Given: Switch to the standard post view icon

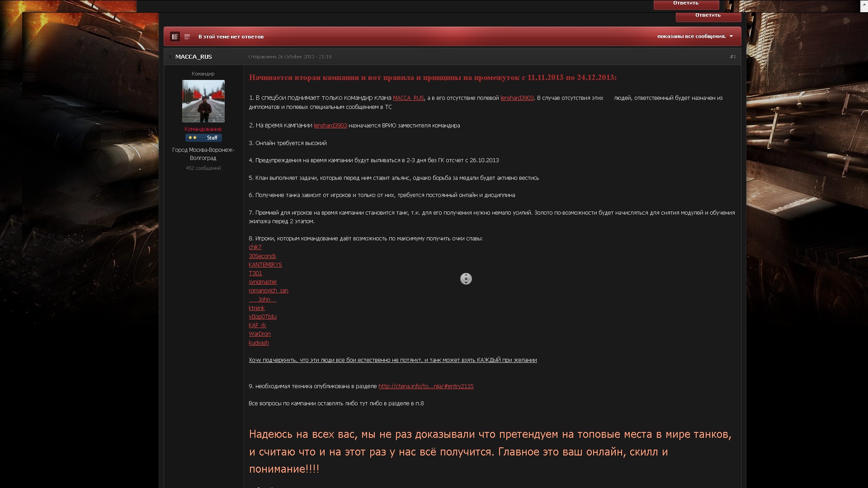Looking at the screenshot, I should pyautogui.click(x=175, y=37).
